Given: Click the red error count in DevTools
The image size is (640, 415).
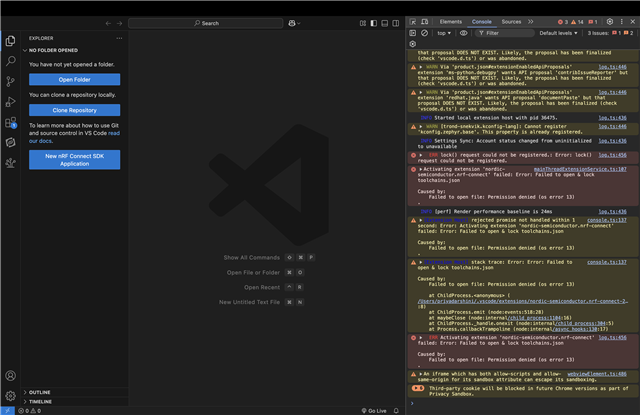Looking at the screenshot, I should [x=563, y=22].
